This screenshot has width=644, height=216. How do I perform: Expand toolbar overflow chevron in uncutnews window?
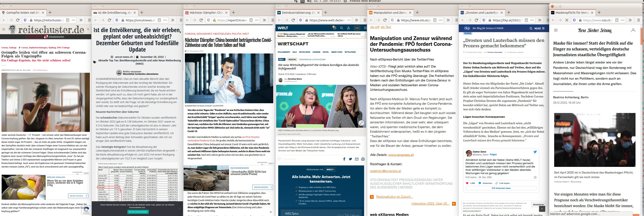coord(173,20)
